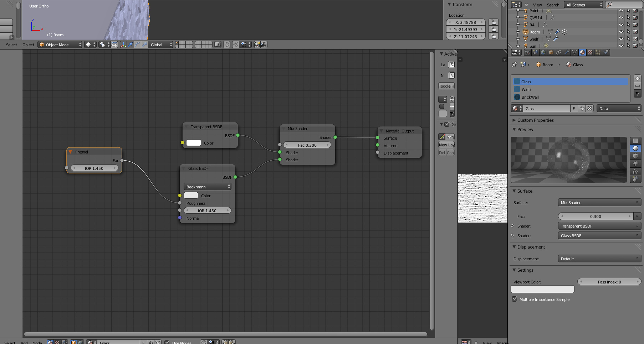This screenshot has width=644, height=344.
Task: Collapse the Fresnel node
Action: click(x=70, y=152)
